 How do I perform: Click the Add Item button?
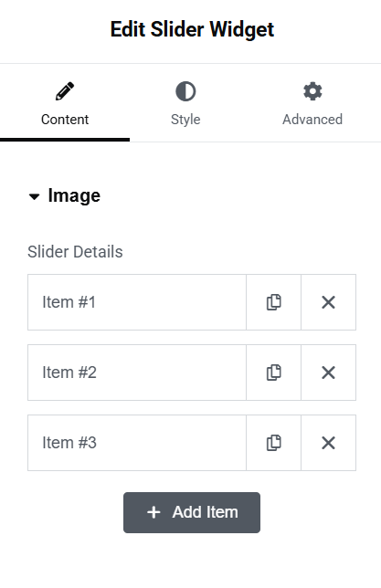(192, 512)
